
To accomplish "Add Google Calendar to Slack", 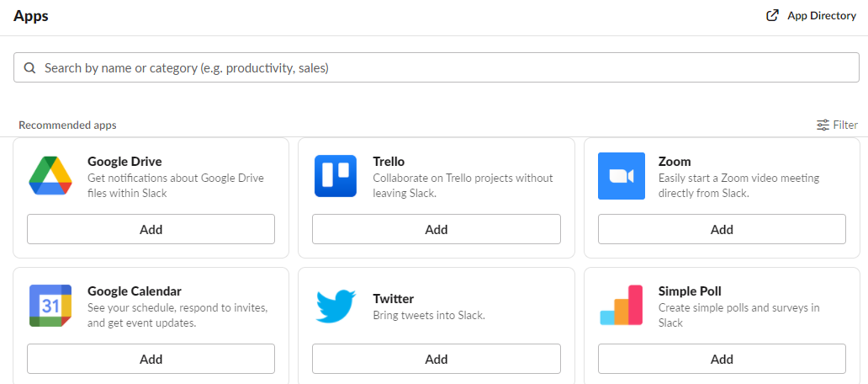I will pos(151,359).
